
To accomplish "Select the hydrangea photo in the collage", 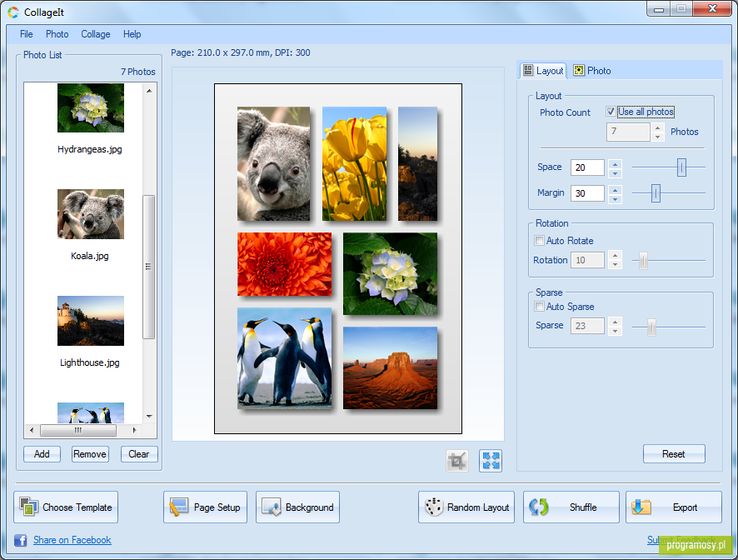I will click(x=390, y=273).
